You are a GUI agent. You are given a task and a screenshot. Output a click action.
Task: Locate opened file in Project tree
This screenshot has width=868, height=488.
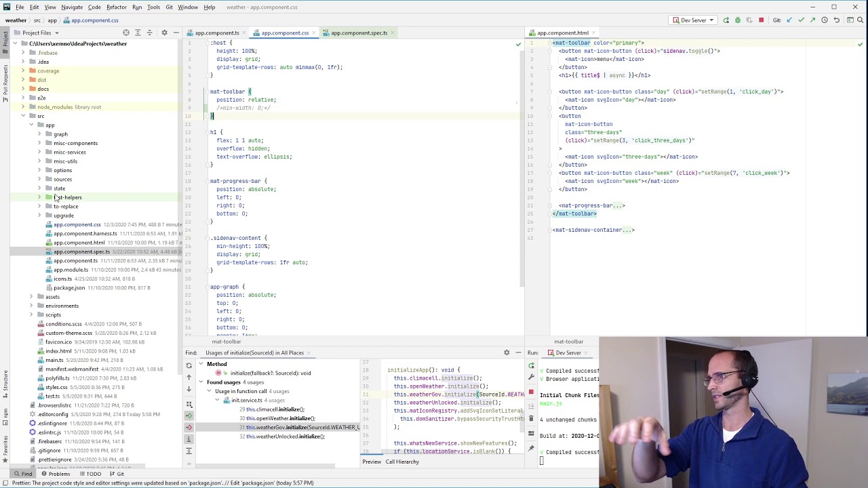125,33
